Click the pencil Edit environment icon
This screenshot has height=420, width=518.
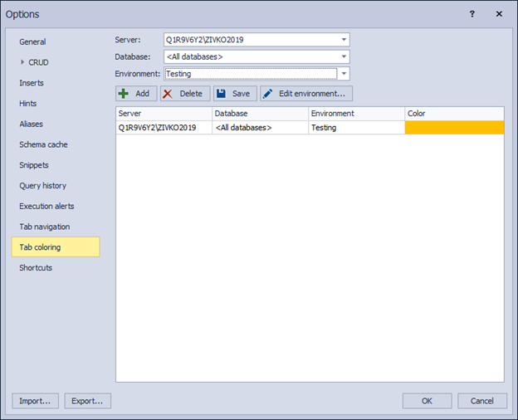coord(267,94)
